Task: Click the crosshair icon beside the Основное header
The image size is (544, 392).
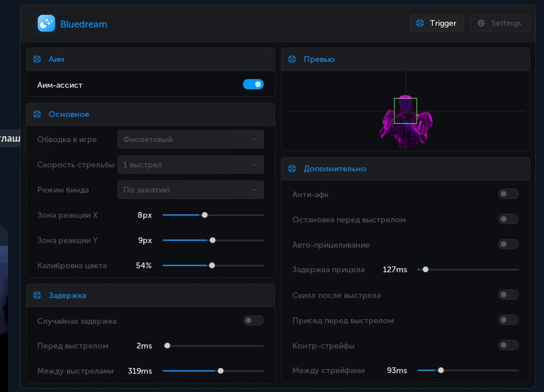Action: [37, 114]
